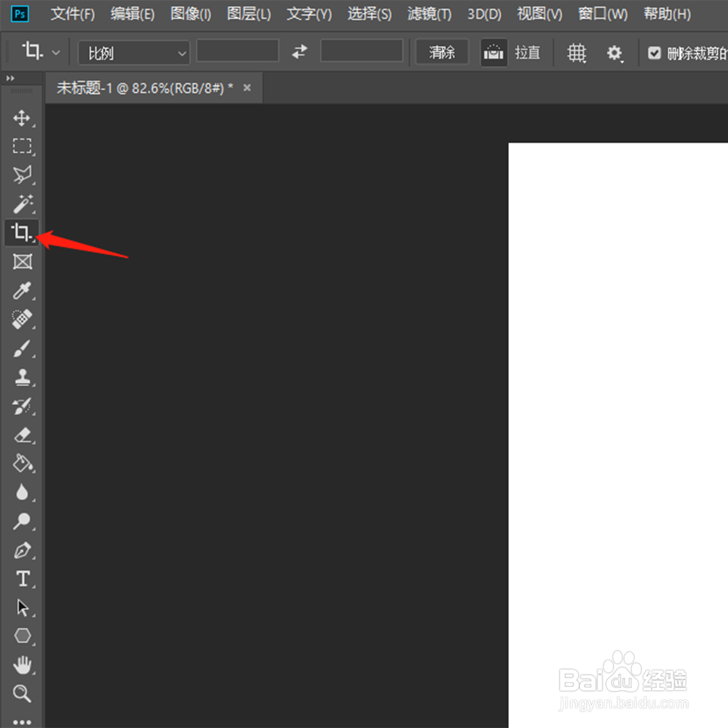728x728 pixels.
Task: Select the Hand tool
Action: pyautogui.click(x=22, y=665)
